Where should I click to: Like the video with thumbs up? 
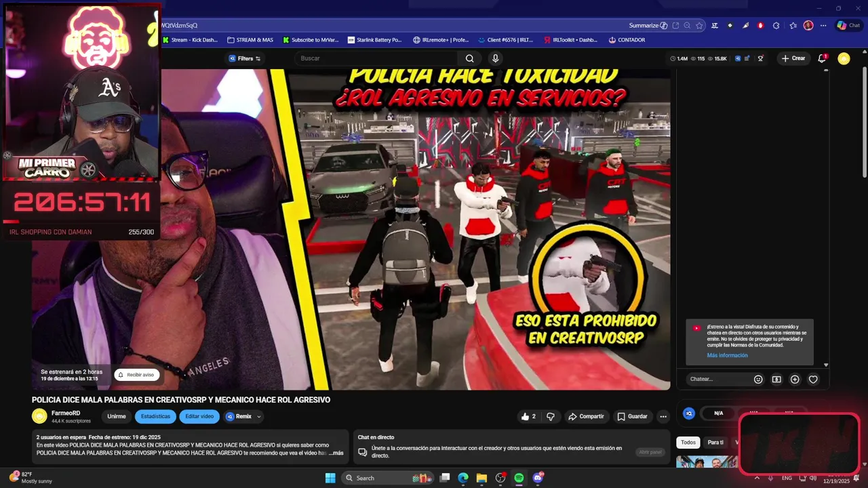point(527,416)
